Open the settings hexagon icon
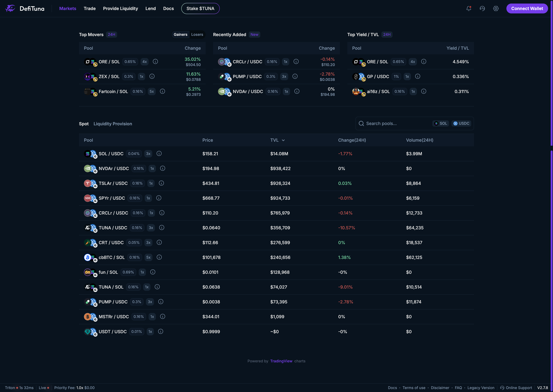553x392 pixels. (x=496, y=8)
